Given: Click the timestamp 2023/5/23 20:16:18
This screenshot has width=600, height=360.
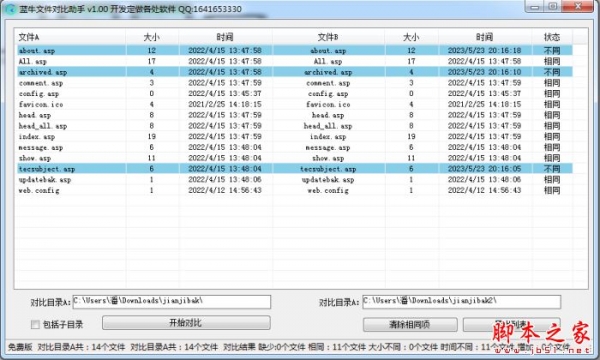Looking at the screenshot, I should 484,50.
